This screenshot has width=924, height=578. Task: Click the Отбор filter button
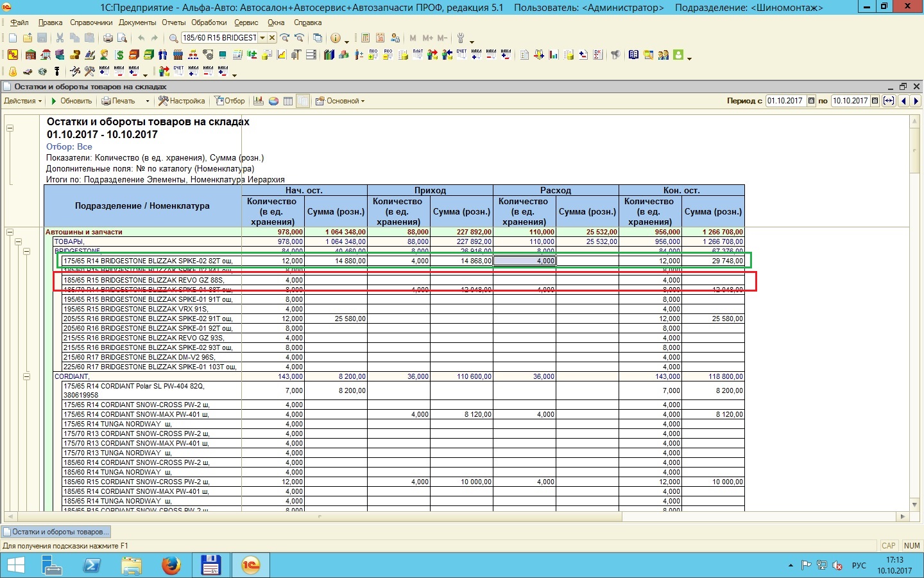[x=230, y=101]
